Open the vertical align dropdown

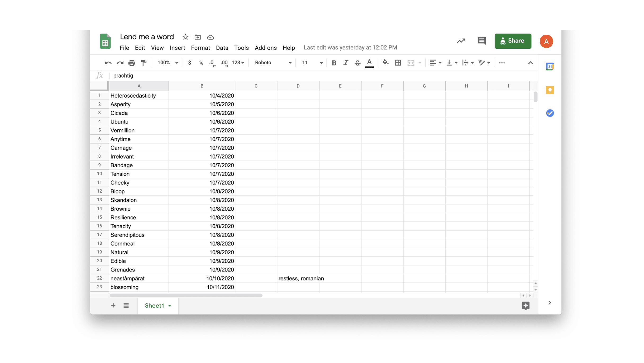[452, 63]
